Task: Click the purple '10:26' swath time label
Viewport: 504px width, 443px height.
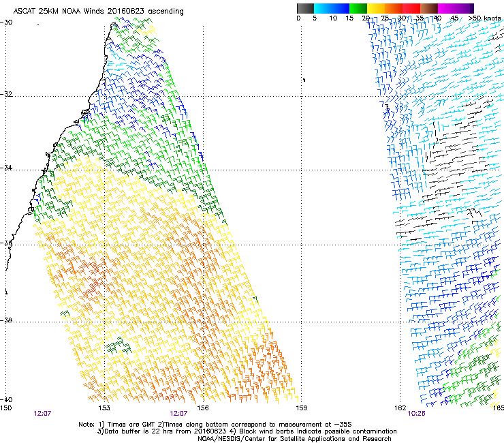Action: click(416, 414)
